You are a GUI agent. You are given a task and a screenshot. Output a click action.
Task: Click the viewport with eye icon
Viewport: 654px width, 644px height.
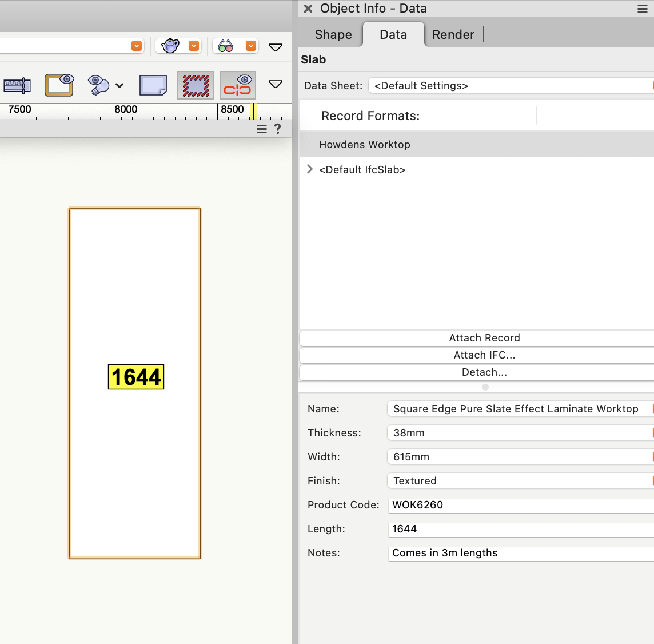click(59, 84)
